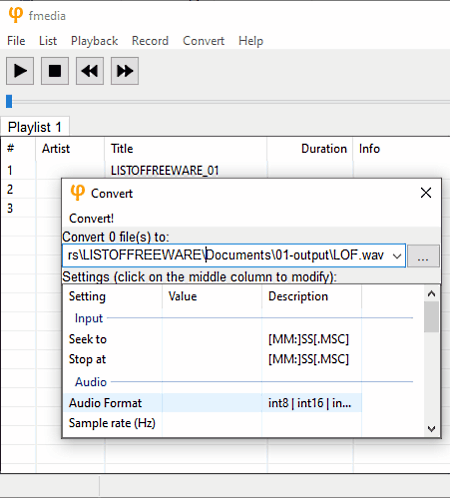Click the fmedia logo in title bar
This screenshot has height=498, width=450.
[x=15, y=15]
